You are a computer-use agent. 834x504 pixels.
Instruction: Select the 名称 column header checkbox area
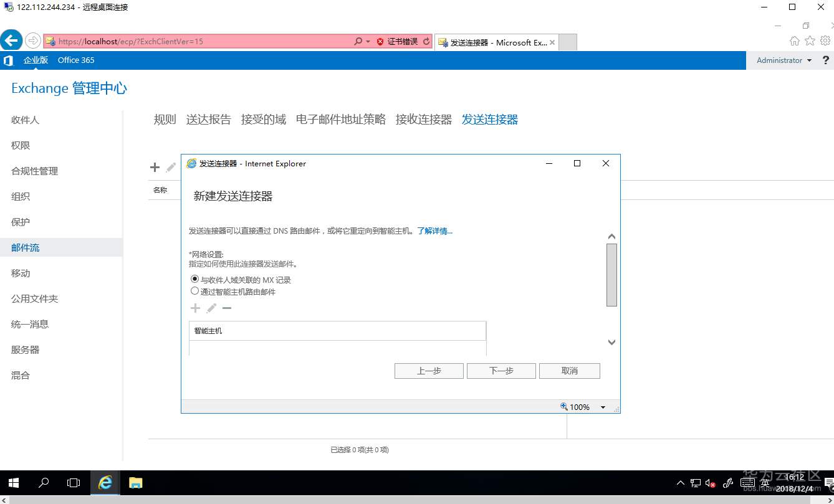[x=160, y=190]
